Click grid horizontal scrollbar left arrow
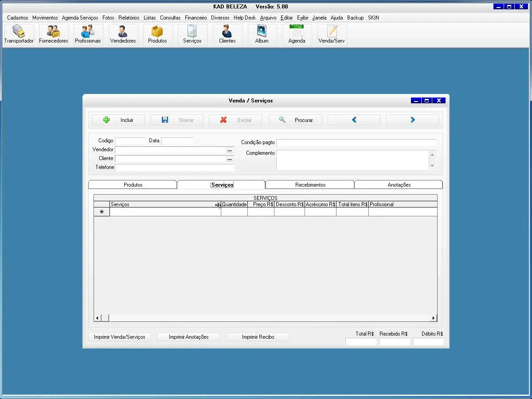532x399 pixels. pos(97,318)
